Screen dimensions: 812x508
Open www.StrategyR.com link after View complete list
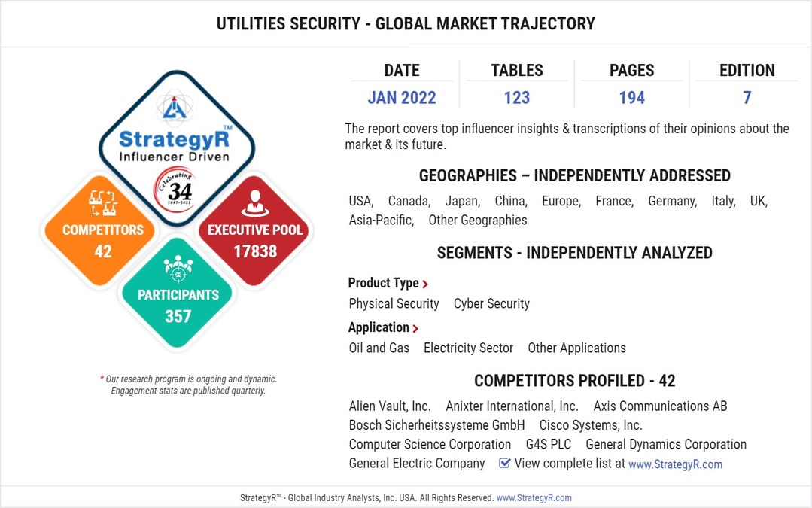click(675, 464)
